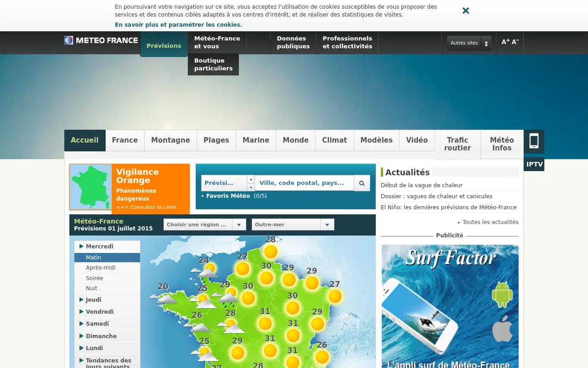Open news Début de la vague de chaleur

[422, 185]
